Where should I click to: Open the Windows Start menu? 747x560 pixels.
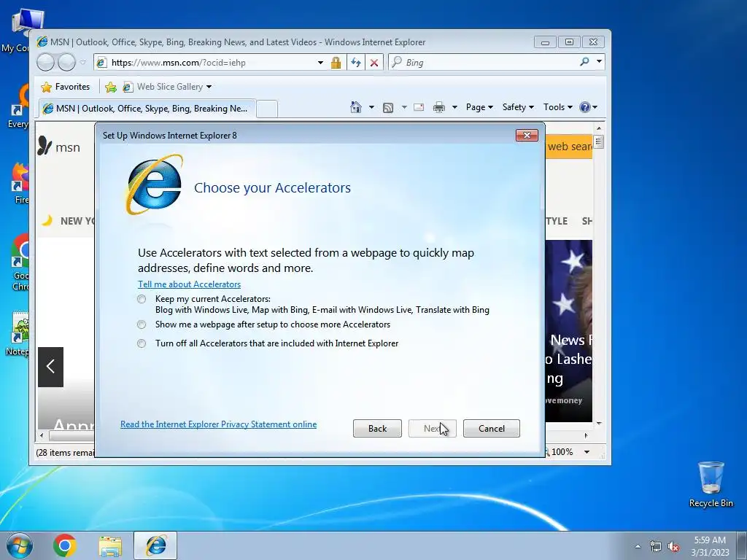[20, 545]
